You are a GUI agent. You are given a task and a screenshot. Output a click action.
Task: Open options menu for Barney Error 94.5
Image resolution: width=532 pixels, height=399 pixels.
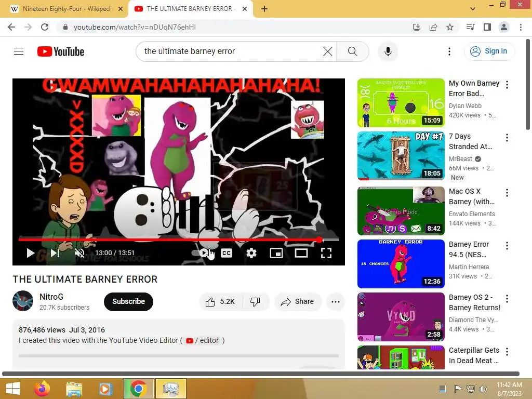507,246
